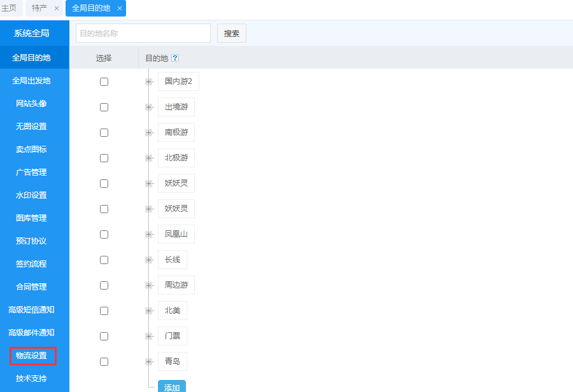
Task: Go to 水印设置 in the sidebar
Action: point(32,195)
